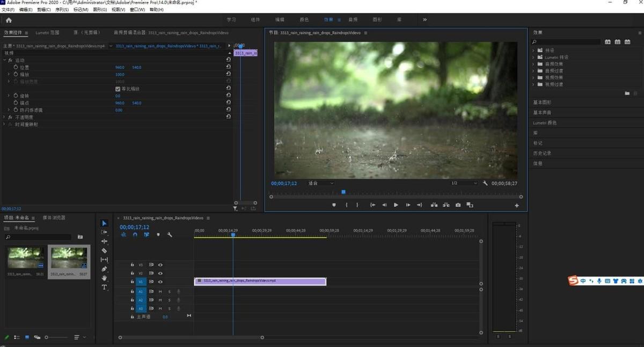The image size is (644, 347).
Task: Switch project panel to list view
Action: click(17, 337)
